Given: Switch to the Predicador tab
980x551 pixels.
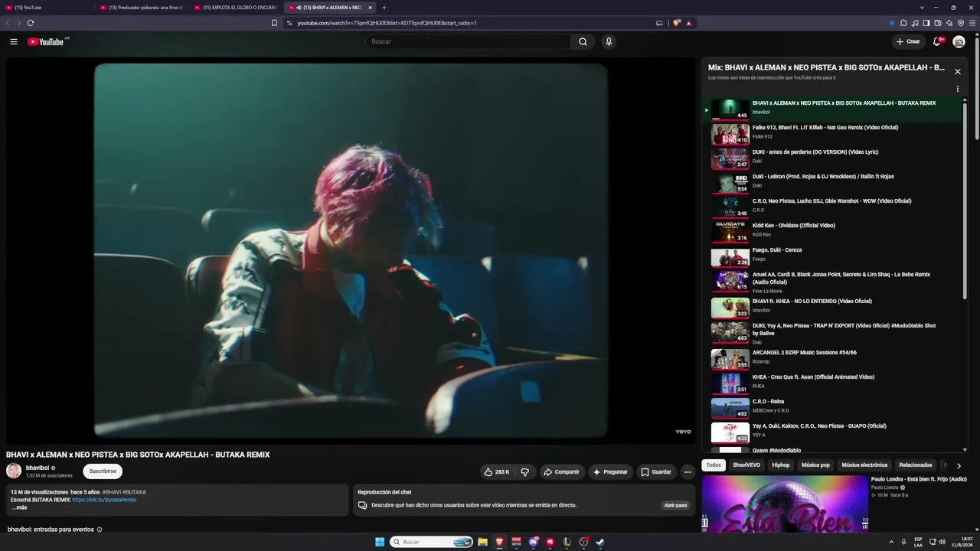Looking at the screenshot, I should pyautogui.click(x=142, y=8).
